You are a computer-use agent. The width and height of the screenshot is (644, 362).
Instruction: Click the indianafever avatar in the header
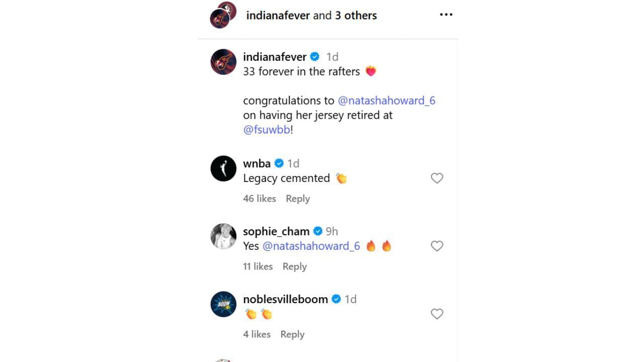coord(222,15)
